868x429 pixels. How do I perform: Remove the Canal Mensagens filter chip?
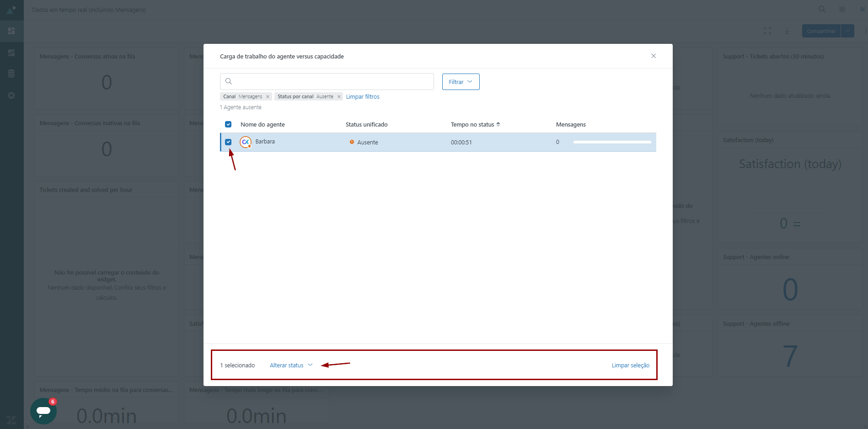point(268,97)
